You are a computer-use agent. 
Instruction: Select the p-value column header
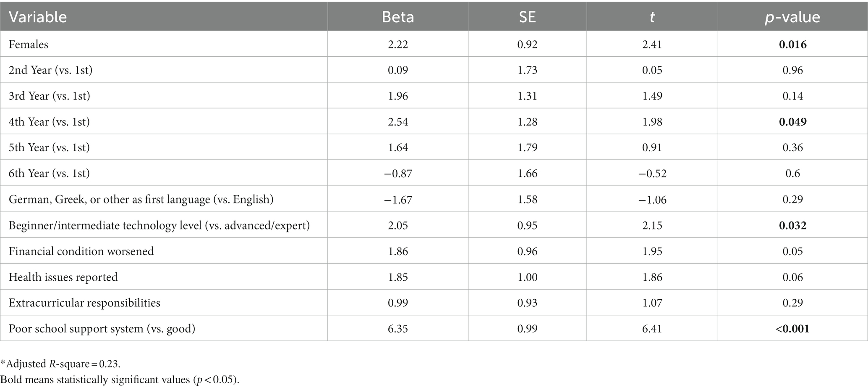[792, 17]
